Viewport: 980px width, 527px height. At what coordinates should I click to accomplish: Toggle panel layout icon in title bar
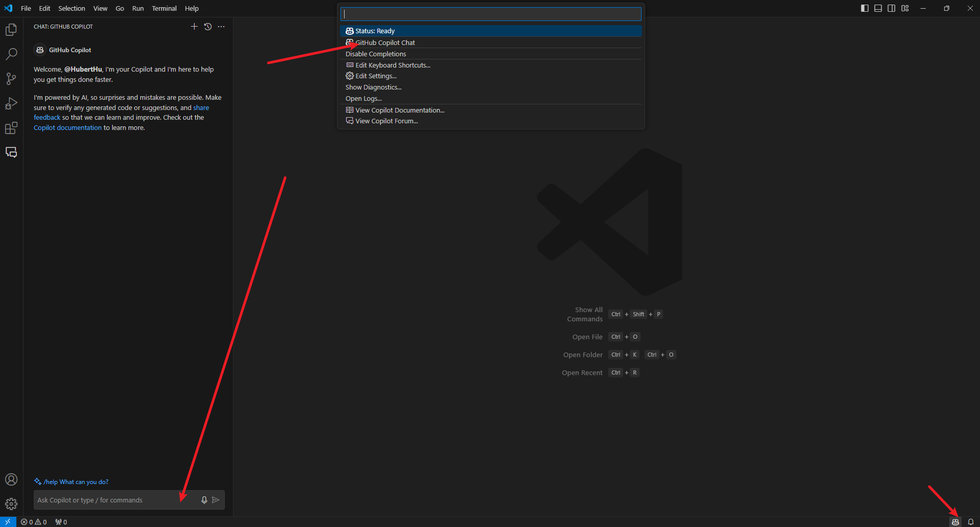[x=878, y=8]
